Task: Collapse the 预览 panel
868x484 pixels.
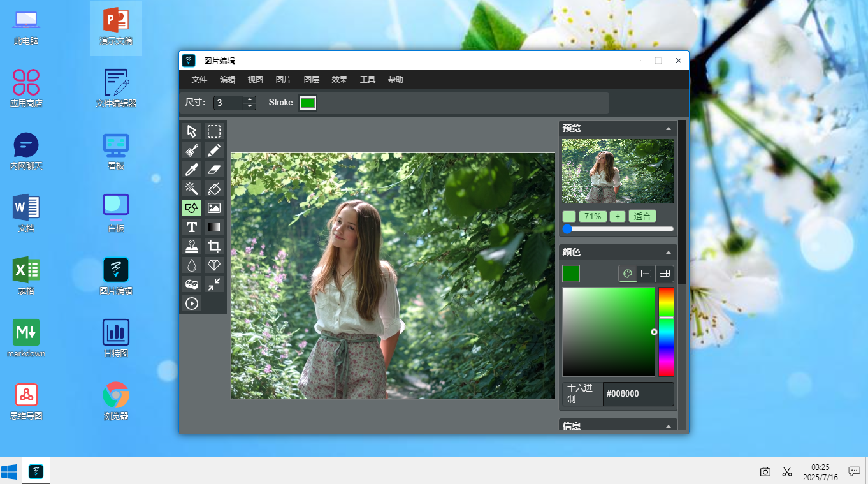Action: (669, 128)
